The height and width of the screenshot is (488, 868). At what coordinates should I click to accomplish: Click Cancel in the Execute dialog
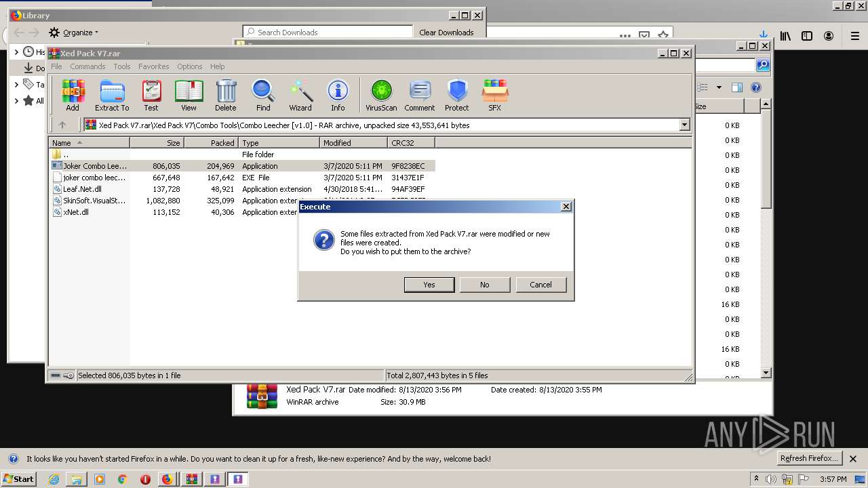pos(540,285)
